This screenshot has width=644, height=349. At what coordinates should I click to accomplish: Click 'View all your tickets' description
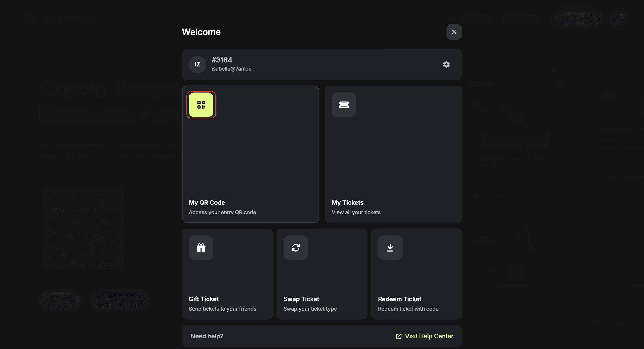356,212
